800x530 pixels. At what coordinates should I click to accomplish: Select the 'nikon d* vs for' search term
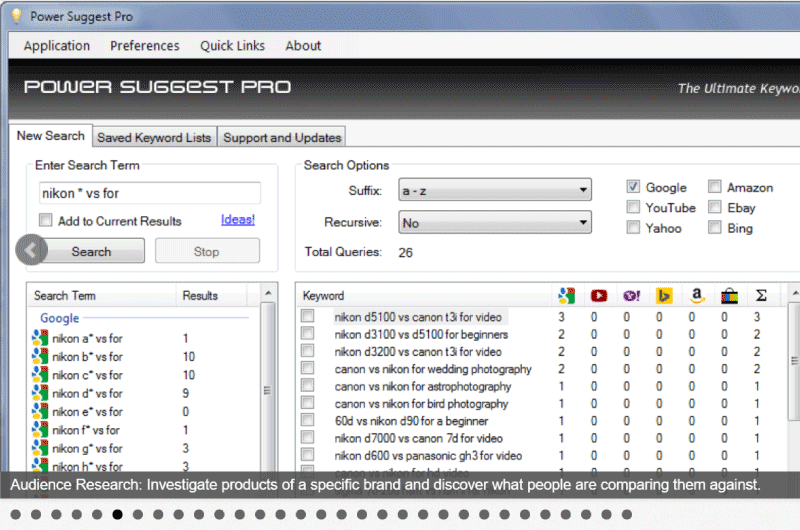[x=87, y=393]
